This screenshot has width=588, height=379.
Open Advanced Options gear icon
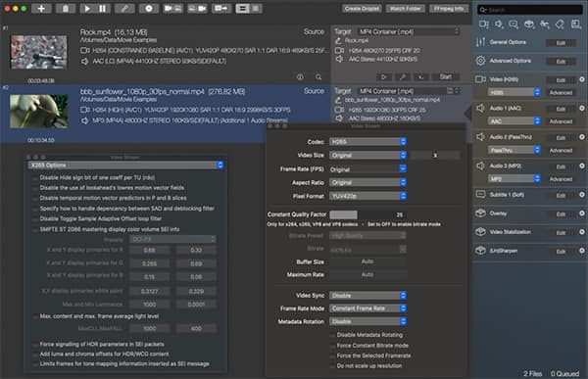[x=481, y=61]
